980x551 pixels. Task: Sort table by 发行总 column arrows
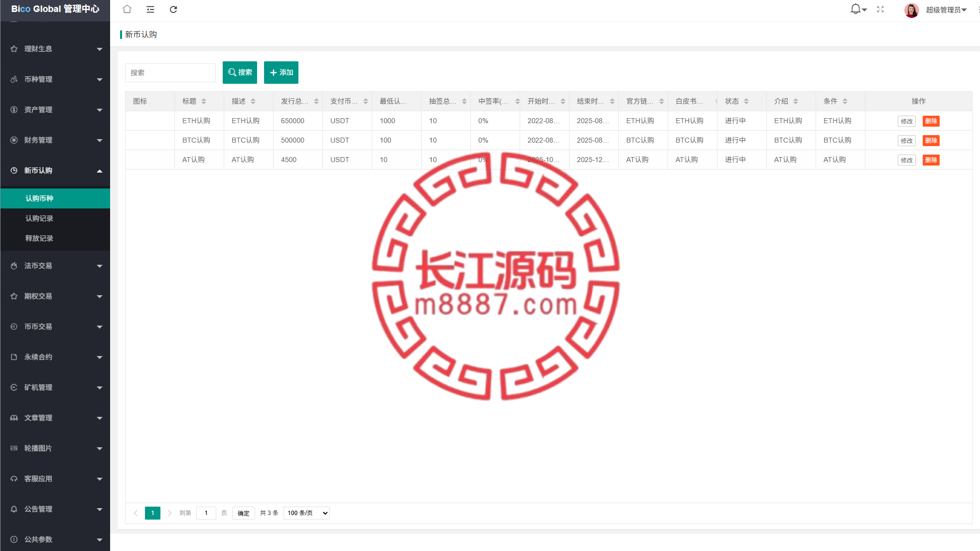(x=316, y=101)
